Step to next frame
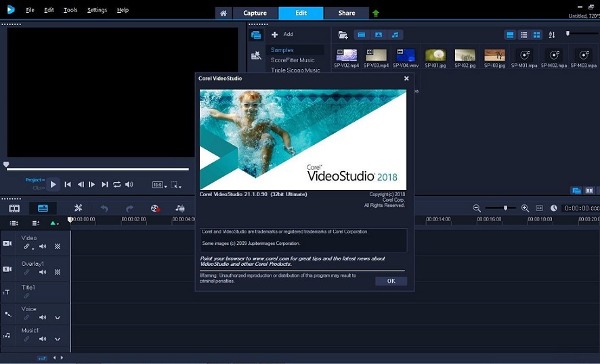 point(92,184)
